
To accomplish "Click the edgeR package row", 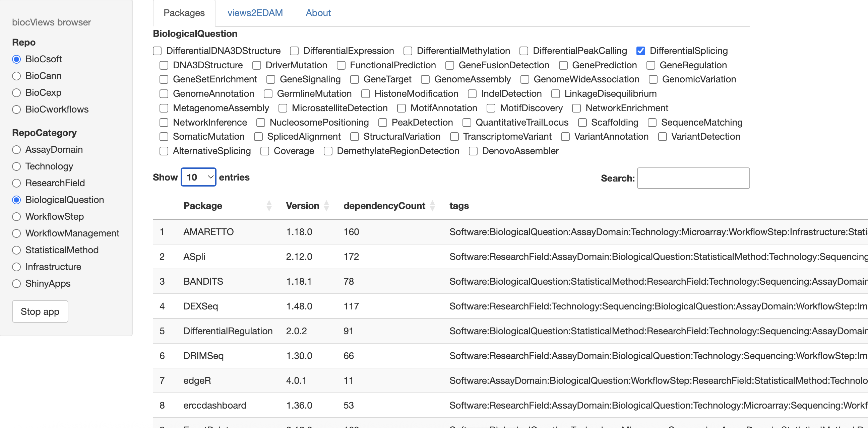I will click(197, 380).
